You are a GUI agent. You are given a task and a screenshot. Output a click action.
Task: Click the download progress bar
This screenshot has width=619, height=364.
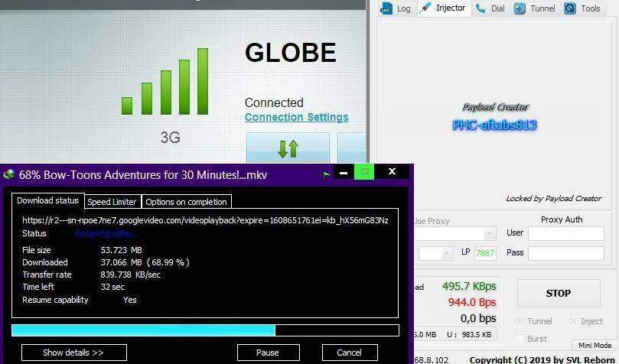coord(205,330)
